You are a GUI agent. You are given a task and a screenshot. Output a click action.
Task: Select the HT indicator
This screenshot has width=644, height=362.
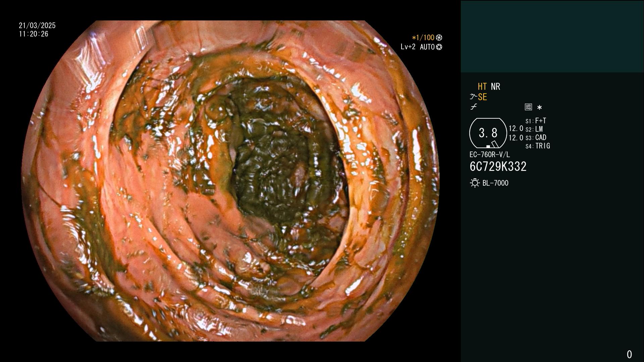482,86
